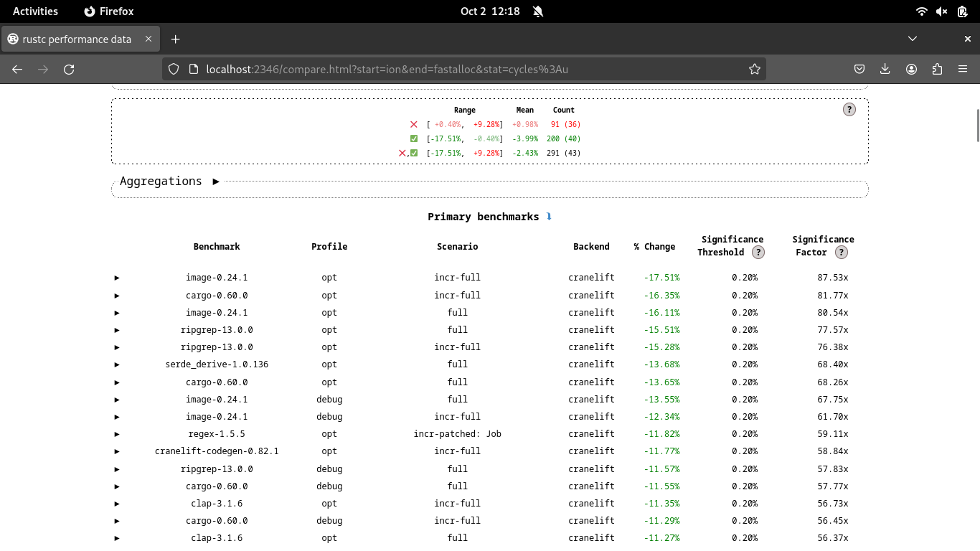The width and height of the screenshot is (980, 551).
Task: Open the Firefox downloads panel
Action: pos(885,69)
